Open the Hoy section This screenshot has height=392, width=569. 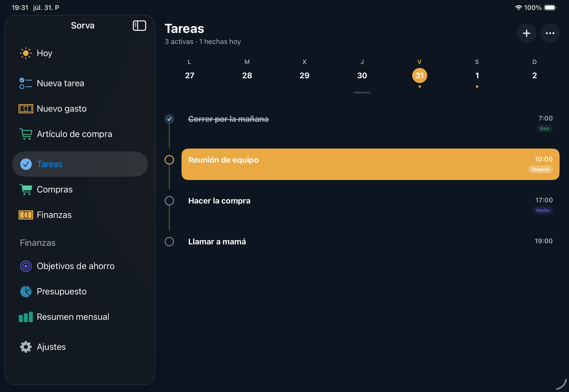(80, 53)
